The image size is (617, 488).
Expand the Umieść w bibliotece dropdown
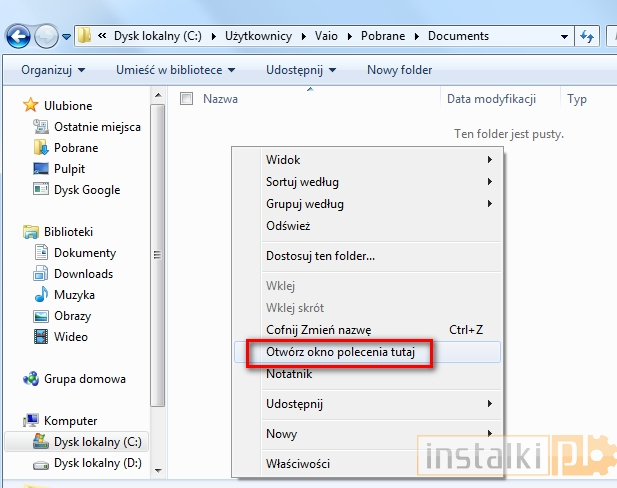point(175,70)
